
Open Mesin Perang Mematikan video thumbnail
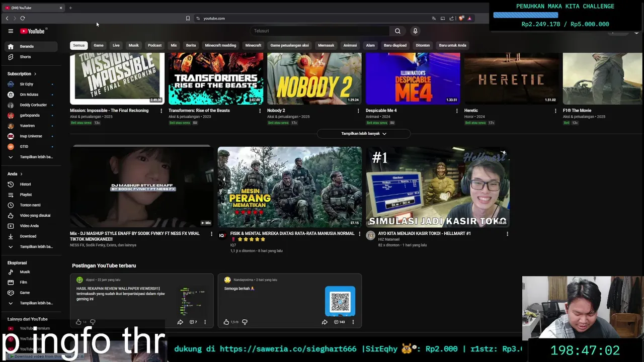[289, 187]
